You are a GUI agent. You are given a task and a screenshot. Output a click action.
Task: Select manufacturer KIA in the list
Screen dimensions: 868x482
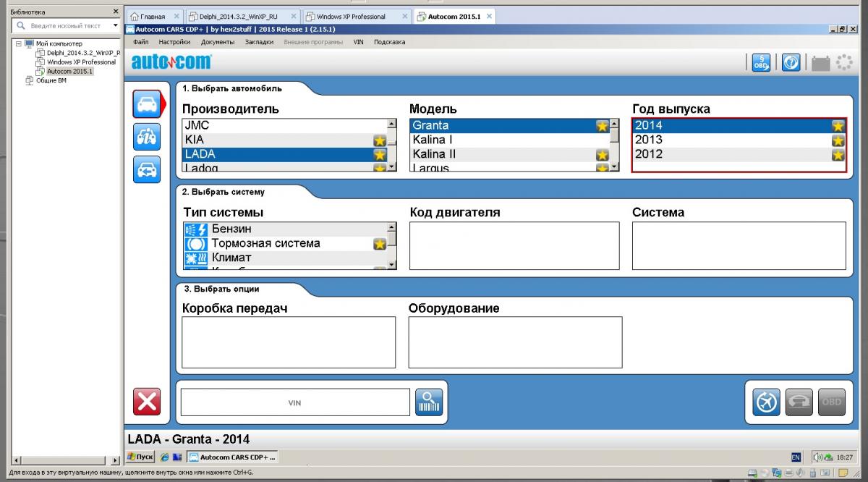(284, 140)
